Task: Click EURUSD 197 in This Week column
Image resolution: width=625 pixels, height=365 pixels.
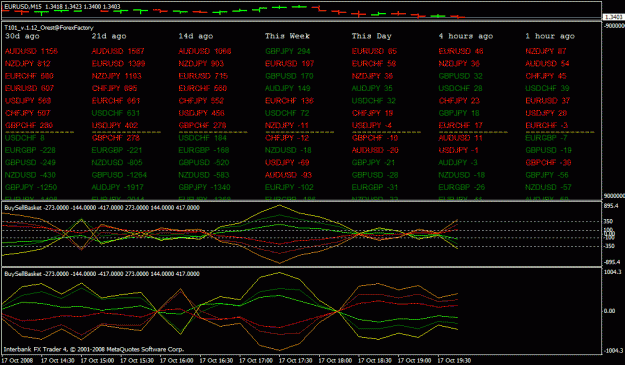Action: coord(290,63)
